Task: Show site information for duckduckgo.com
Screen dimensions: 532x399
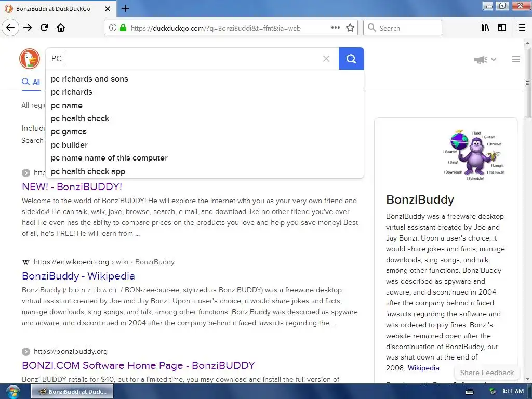Action: pyautogui.click(x=113, y=28)
